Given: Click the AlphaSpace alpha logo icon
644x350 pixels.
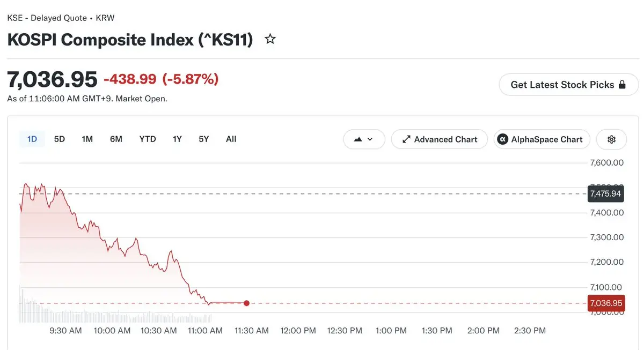Looking at the screenshot, I should [503, 139].
